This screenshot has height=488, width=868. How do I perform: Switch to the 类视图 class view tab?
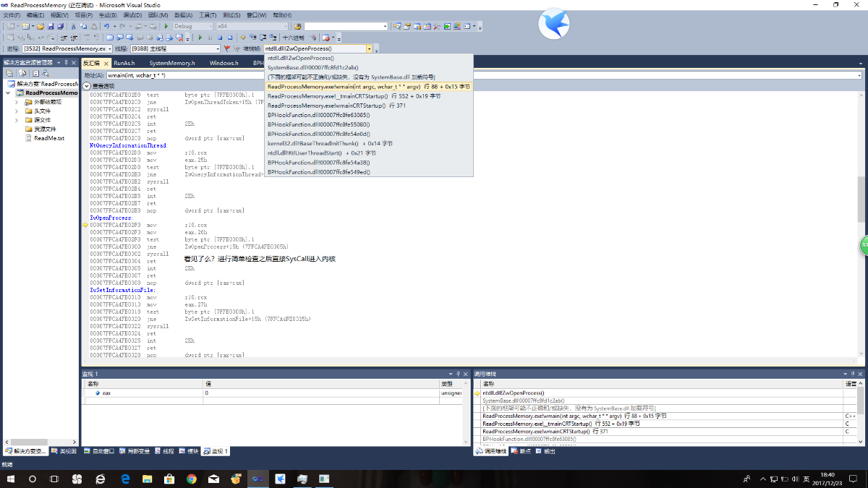click(64, 451)
